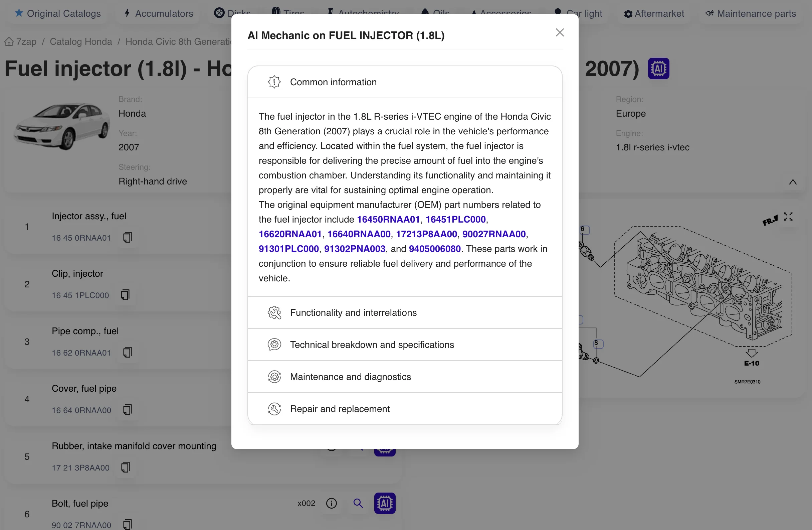
Task: Copy part number 16 45 0RNAA01
Action: click(127, 237)
